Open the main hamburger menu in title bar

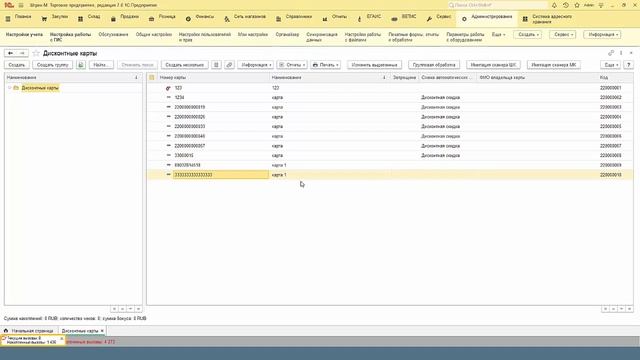(x=21, y=5)
